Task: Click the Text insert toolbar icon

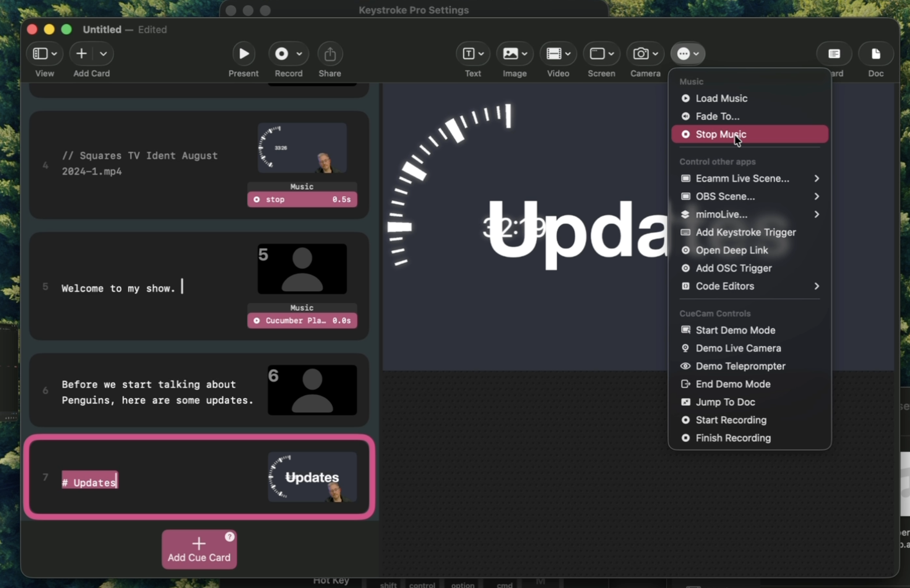Action: point(468,54)
